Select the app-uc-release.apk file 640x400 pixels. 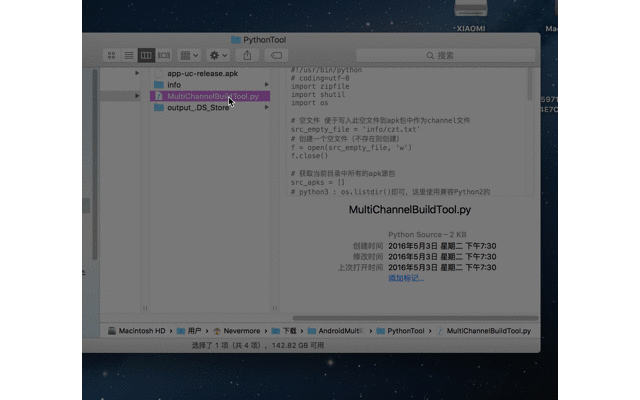202,73
